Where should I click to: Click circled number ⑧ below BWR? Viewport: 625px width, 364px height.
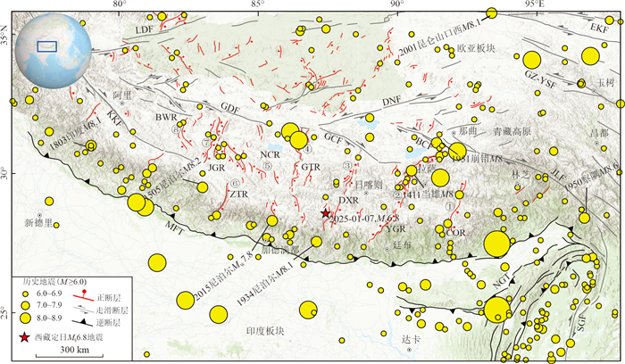coord(175,129)
